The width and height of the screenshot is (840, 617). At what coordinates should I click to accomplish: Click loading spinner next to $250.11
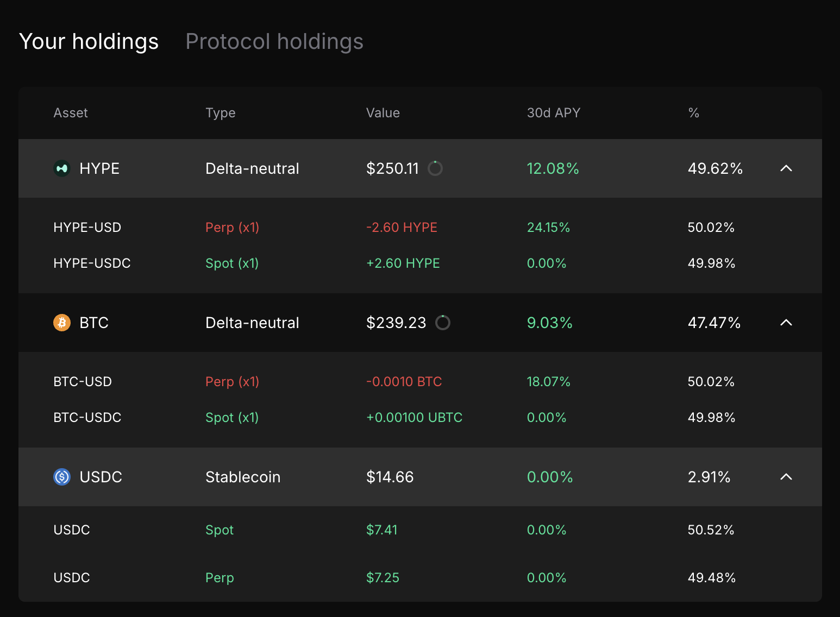pyautogui.click(x=435, y=168)
